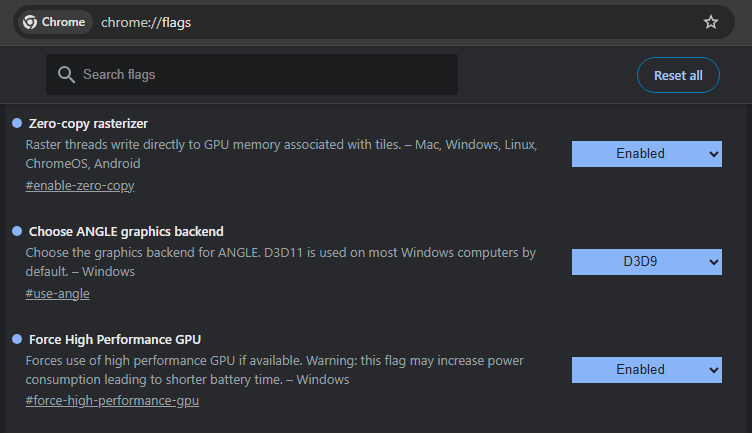This screenshot has width=752, height=433.
Task: Click the search magnifier icon
Action: 67,75
